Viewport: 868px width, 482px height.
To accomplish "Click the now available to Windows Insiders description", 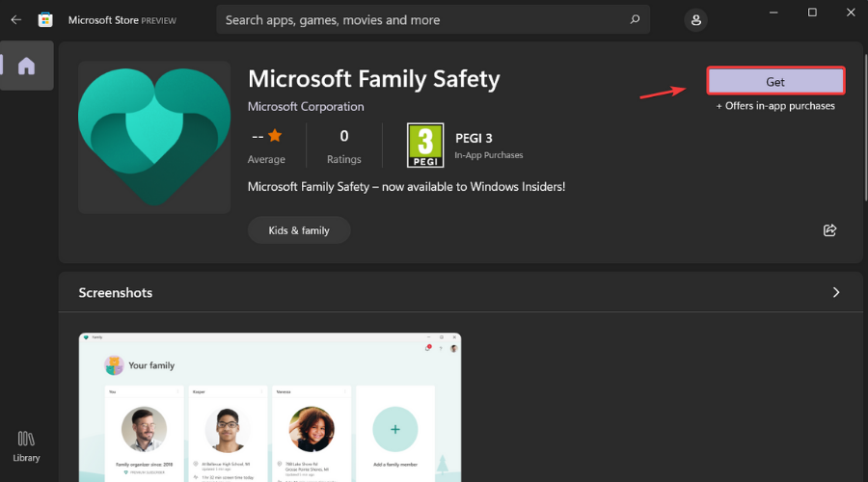I will pyautogui.click(x=406, y=186).
